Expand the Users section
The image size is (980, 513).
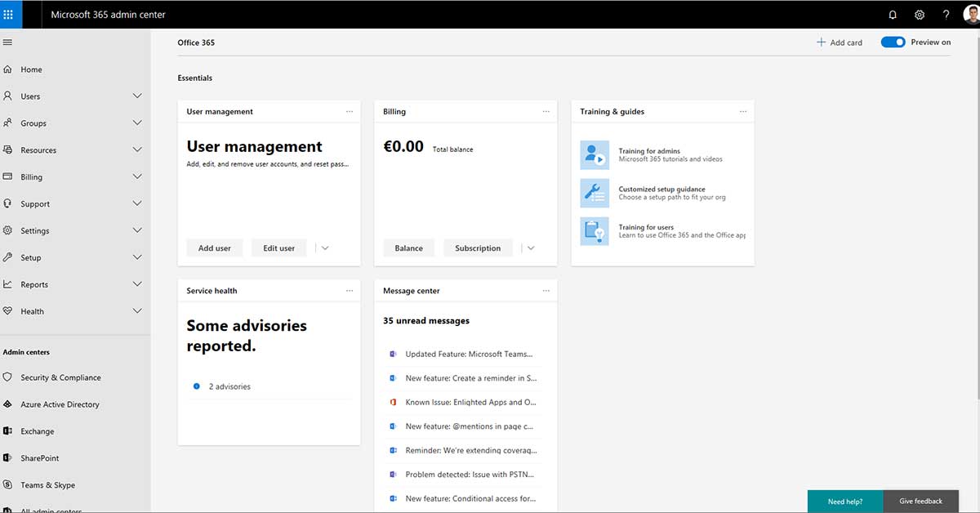(x=139, y=96)
